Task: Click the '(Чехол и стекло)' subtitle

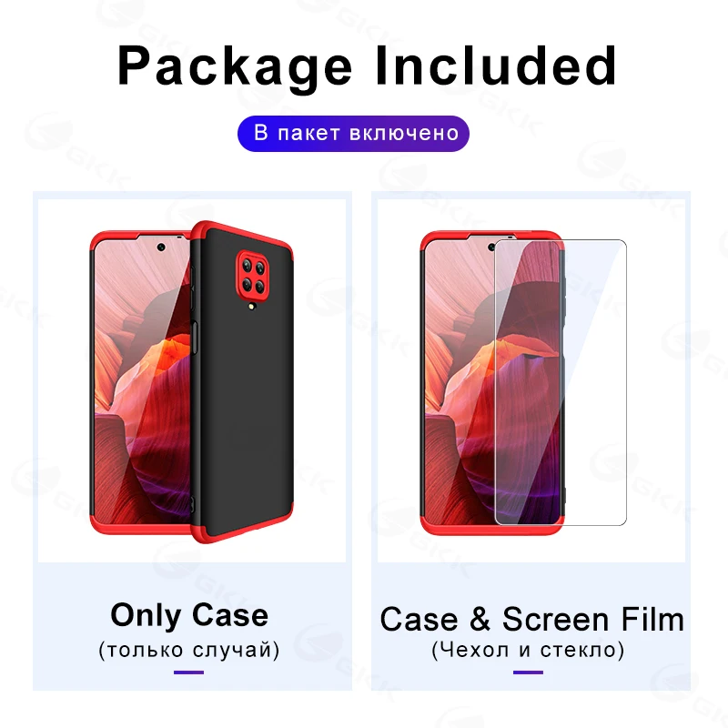Action: [x=528, y=650]
